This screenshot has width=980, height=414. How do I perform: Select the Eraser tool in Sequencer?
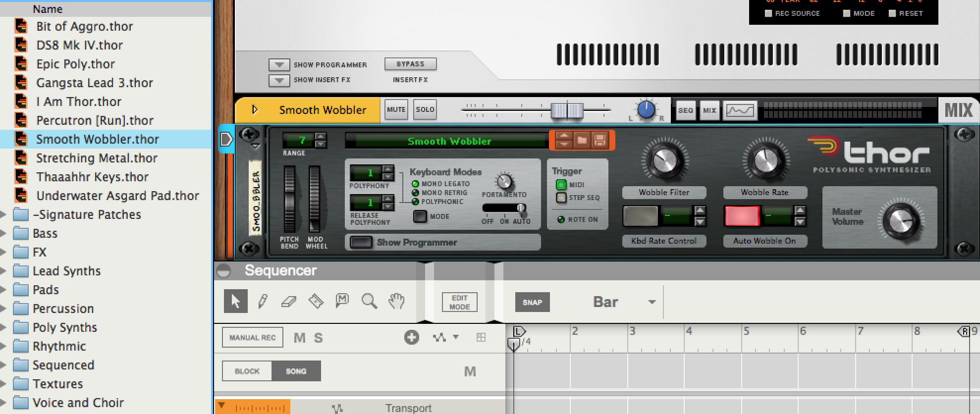click(x=289, y=301)
